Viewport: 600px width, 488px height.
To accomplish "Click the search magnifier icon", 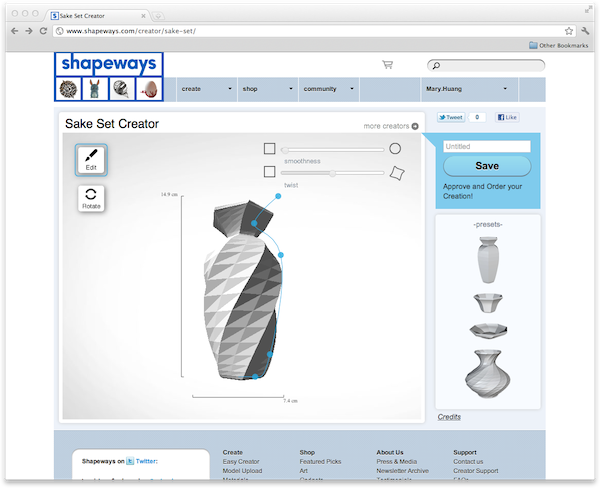I will pyautogui.click(x=436, y=65).
